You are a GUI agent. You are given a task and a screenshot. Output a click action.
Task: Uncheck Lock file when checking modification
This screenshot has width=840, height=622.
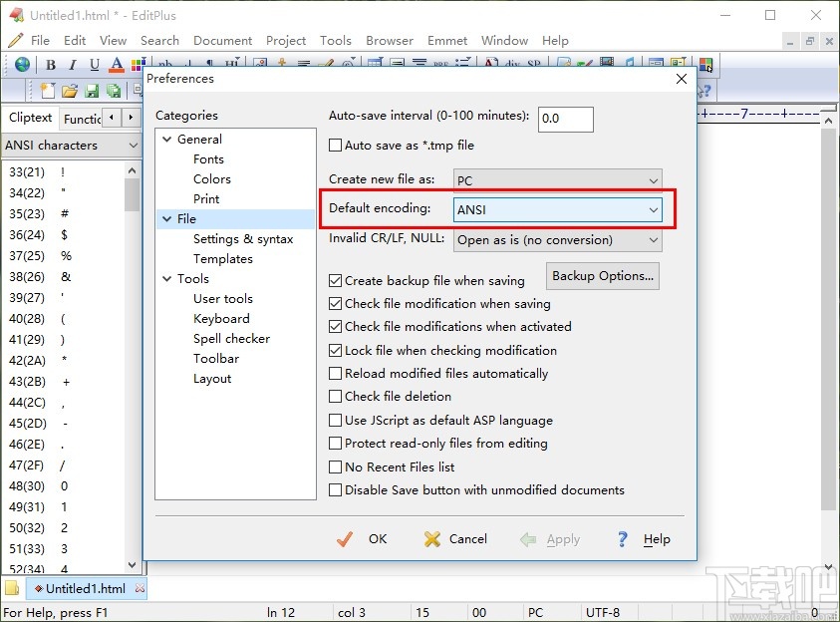click(336, 351)
